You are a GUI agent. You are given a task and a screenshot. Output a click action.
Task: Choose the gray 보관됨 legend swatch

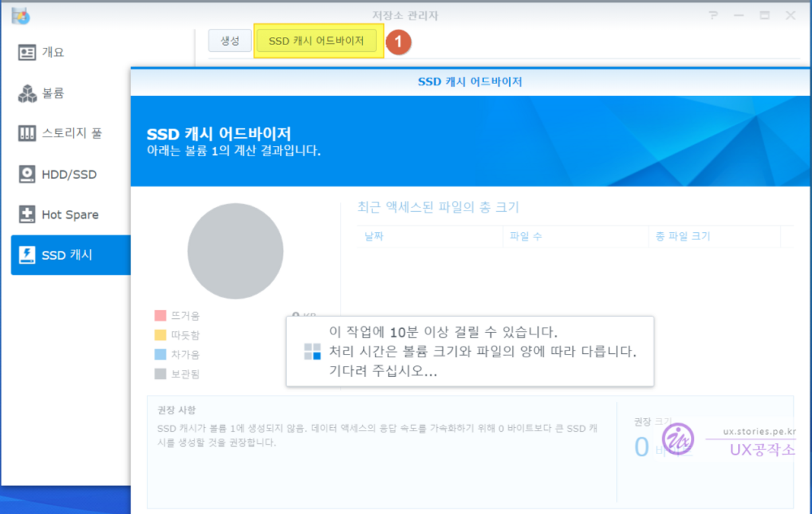click(160, 374)
